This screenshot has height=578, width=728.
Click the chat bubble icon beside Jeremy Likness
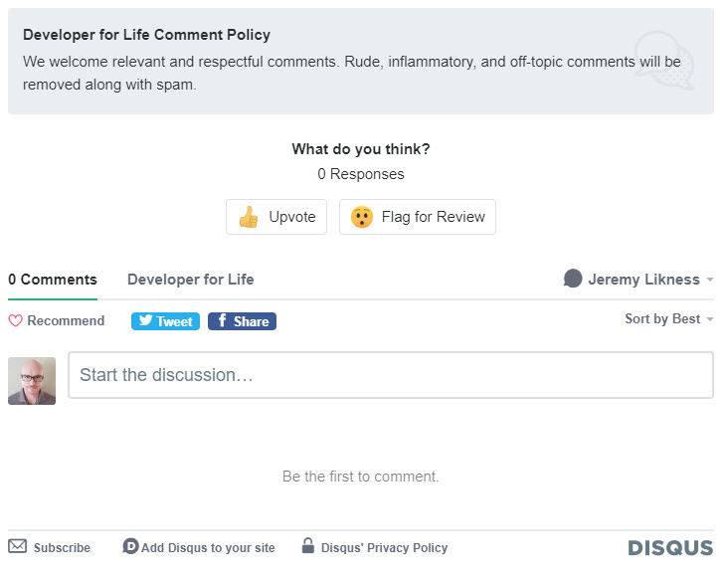(573, 279)
